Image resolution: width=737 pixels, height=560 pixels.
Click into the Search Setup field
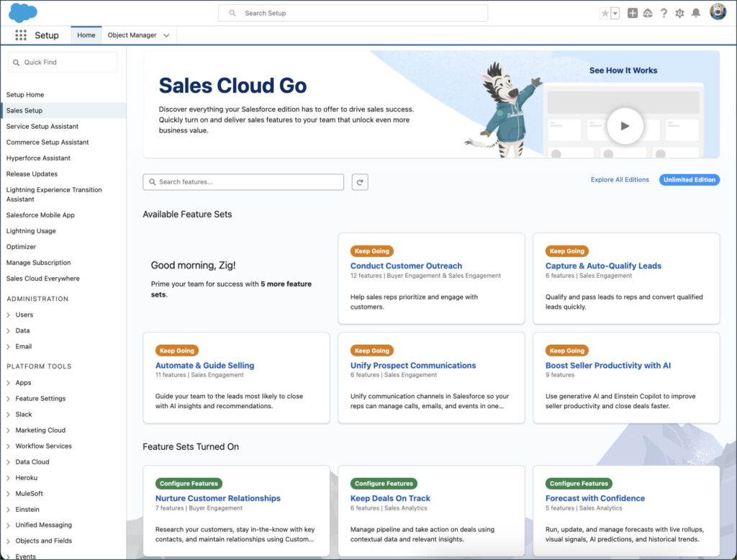click(353, 13)
